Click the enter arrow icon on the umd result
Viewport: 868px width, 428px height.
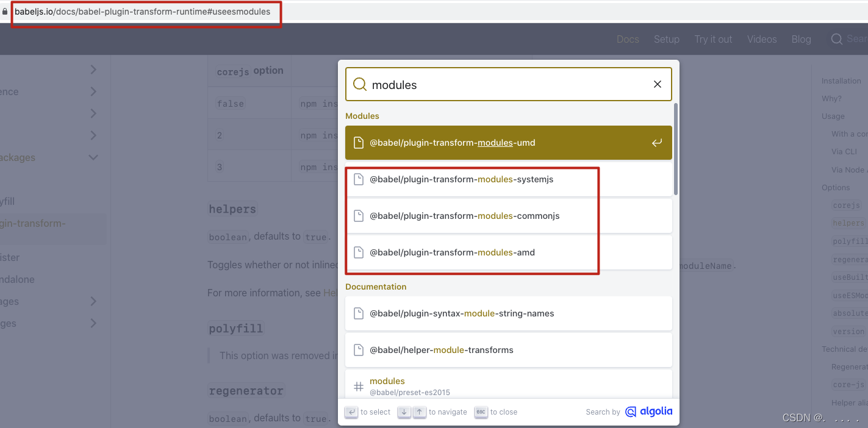point(657,143)
